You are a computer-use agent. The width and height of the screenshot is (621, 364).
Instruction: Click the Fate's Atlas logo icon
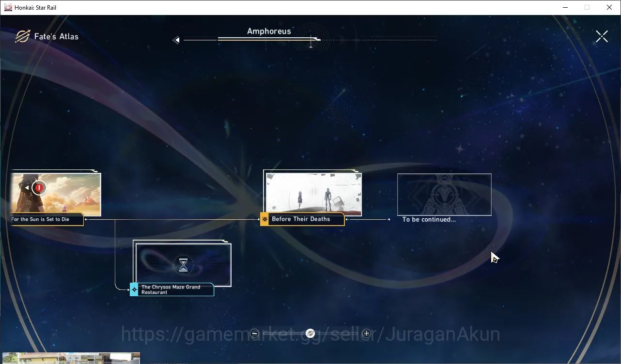[22, 36]
